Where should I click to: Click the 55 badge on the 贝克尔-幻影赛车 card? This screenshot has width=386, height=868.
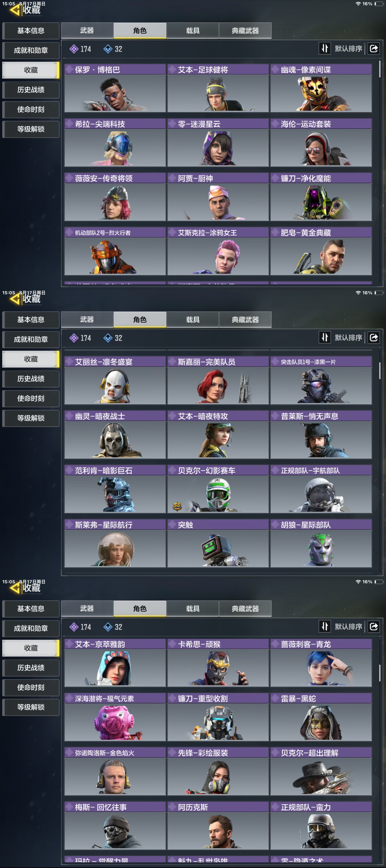click(x=177, y=506)
